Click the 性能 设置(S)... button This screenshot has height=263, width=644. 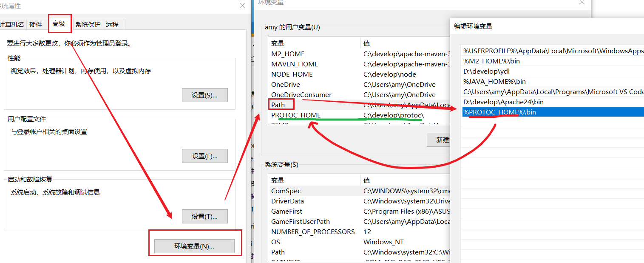tap(205, 95)
